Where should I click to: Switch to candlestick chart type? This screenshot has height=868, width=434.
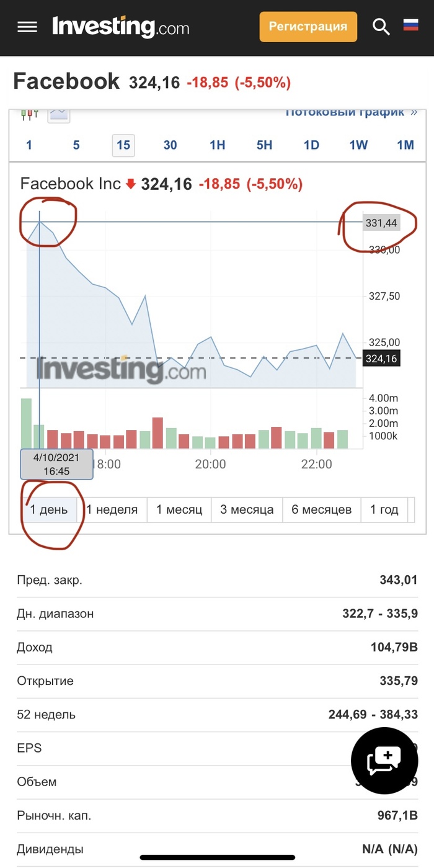point(29,114)
